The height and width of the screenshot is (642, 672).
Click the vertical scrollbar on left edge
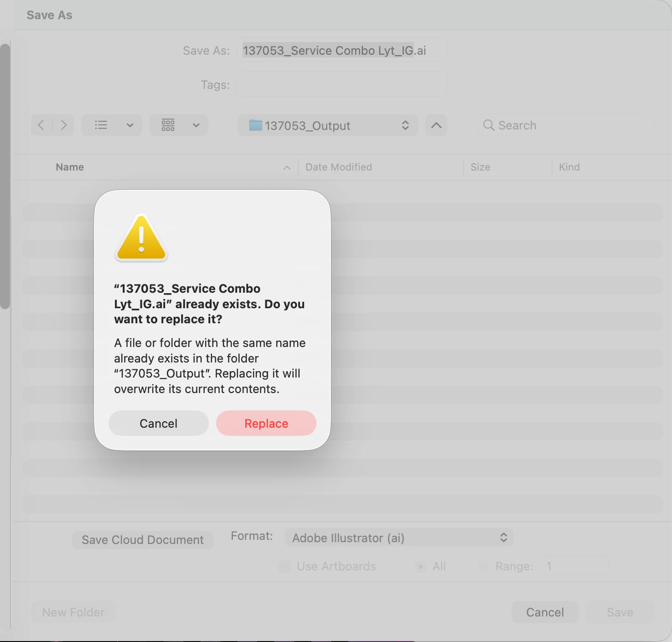pos(5,176)
